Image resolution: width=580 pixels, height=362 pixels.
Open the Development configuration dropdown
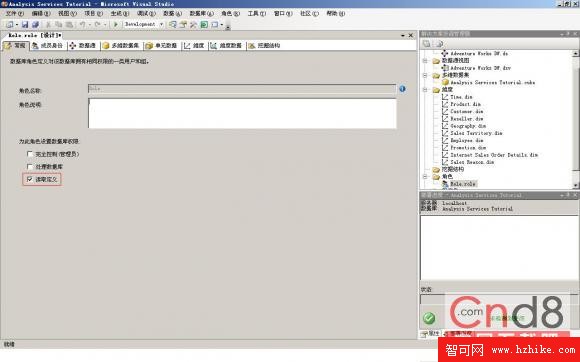[161, 24]
